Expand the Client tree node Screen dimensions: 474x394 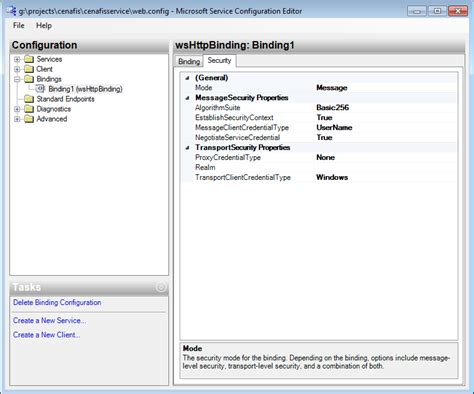pyautogui.click(x=17, y=69)
